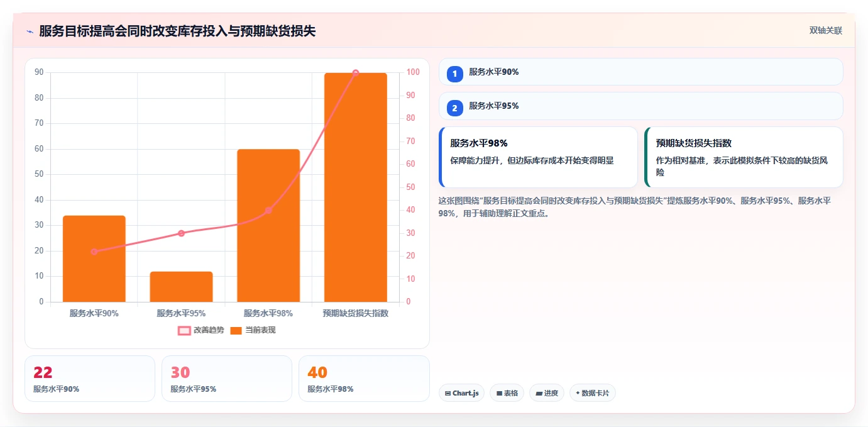Click the stat card showing 30

(227, 379)
